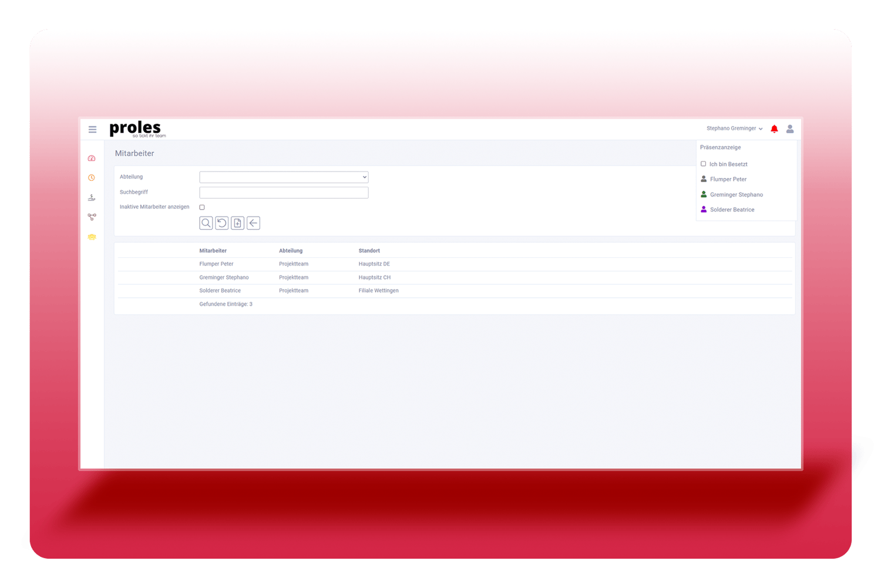
Task: Click the 'Gefundene Einträge: 3' text
Action: pyautogui.click(x=226, y=304)
